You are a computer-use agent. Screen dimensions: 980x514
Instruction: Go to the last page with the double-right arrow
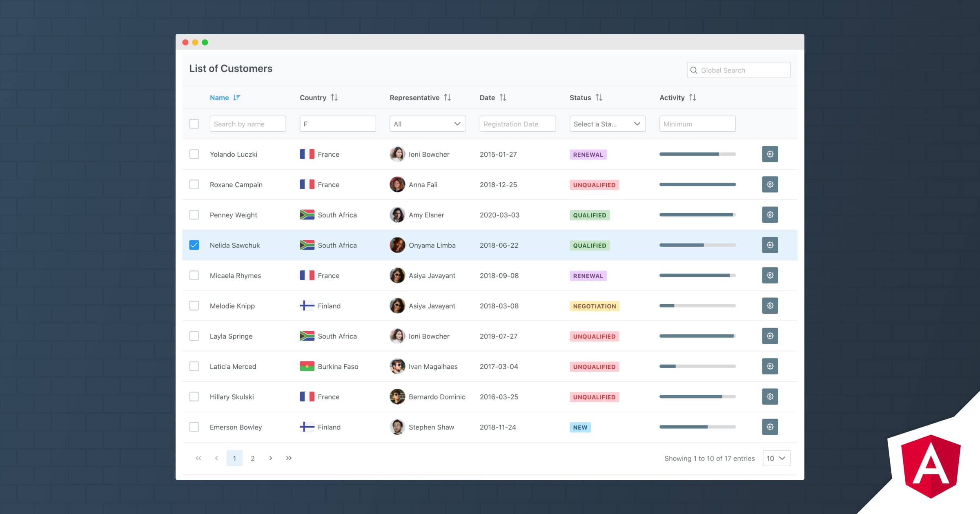point(289,458)
